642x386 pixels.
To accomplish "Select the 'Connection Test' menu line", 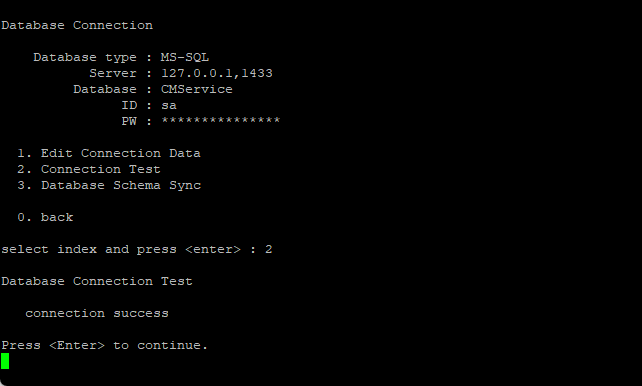I will 89,169.
